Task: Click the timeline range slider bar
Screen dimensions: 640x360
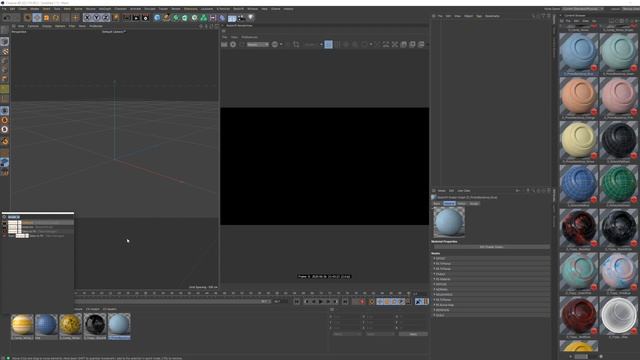Action: [x=172, y=302]
